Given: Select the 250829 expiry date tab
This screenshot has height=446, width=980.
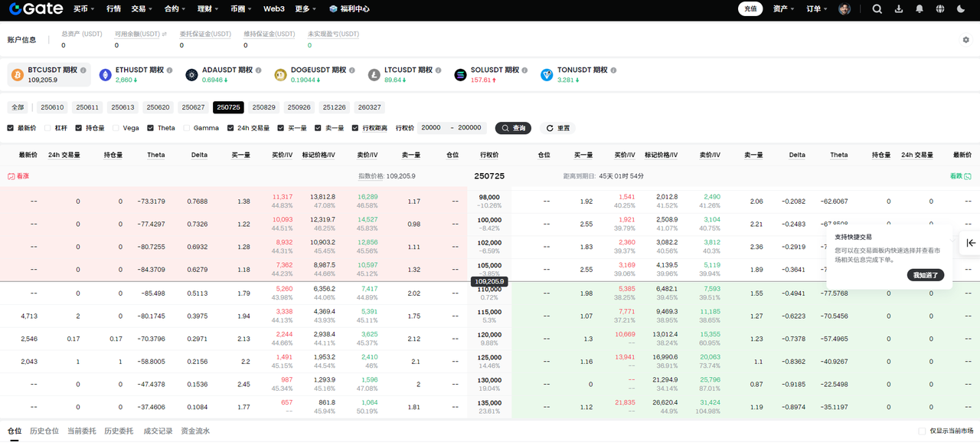Looking at the screenshot, I should (263, 107).
